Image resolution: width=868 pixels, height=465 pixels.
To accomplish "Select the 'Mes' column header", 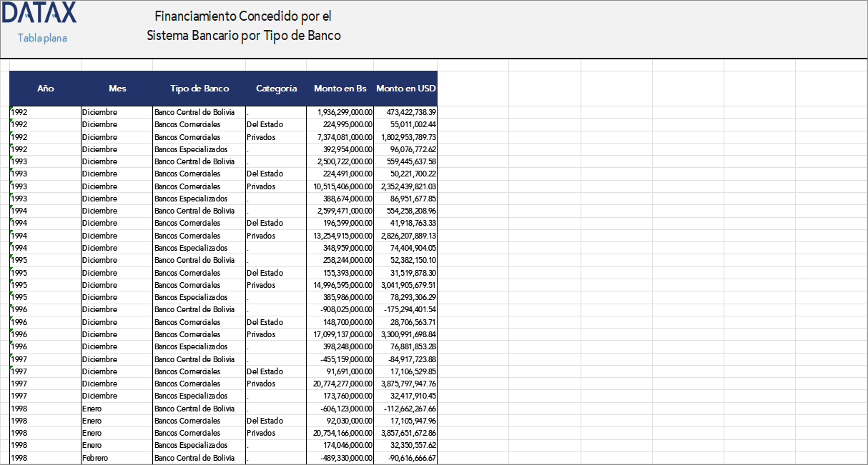I will (117, 88).
